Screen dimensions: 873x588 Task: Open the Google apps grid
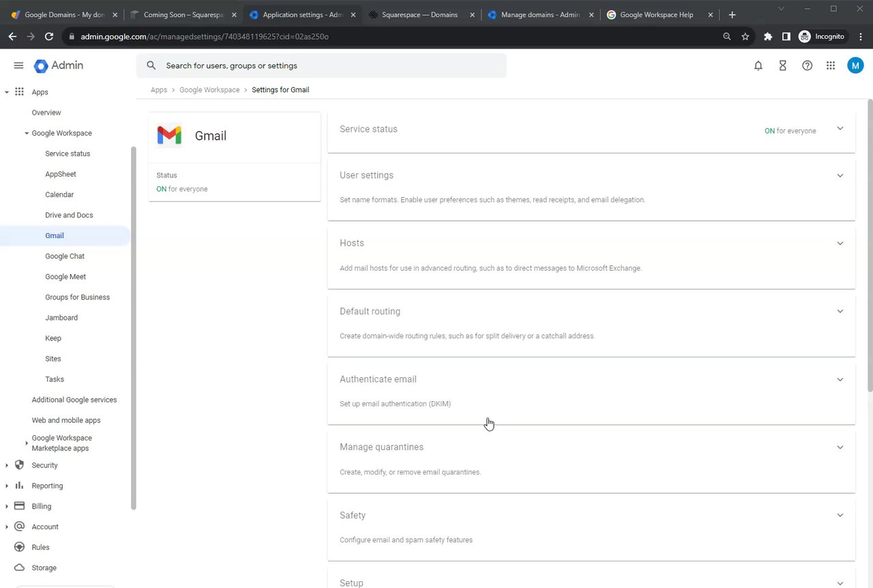(830, 65)
